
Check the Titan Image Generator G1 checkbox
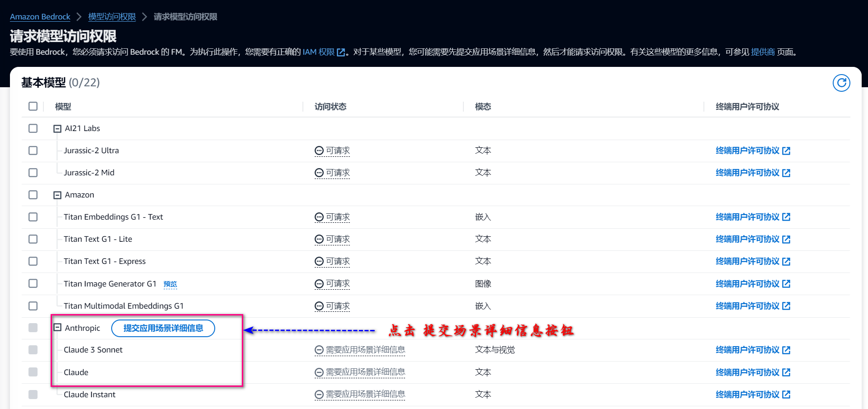pos(33,283)
